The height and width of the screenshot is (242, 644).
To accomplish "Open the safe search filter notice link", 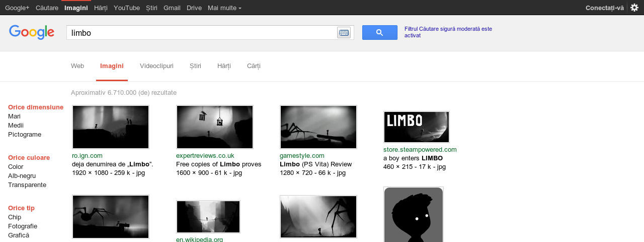I will pos(448,32).
